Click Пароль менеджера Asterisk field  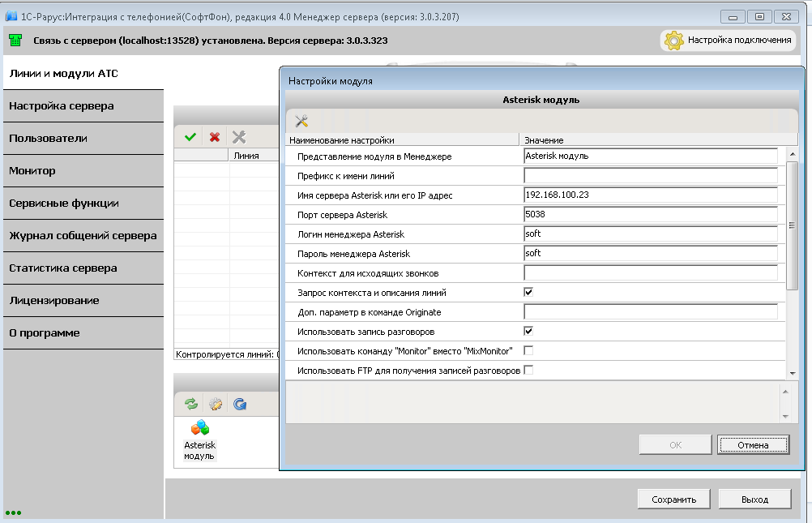[651, 254]
